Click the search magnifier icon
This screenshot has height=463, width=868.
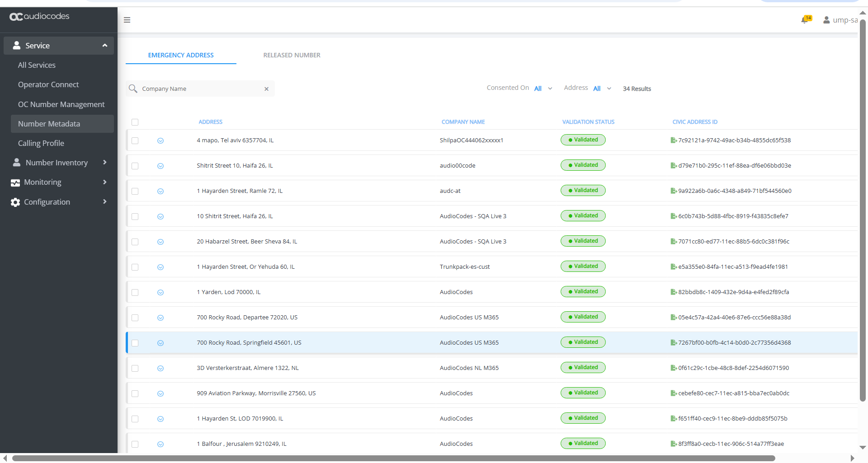(133, 89)
